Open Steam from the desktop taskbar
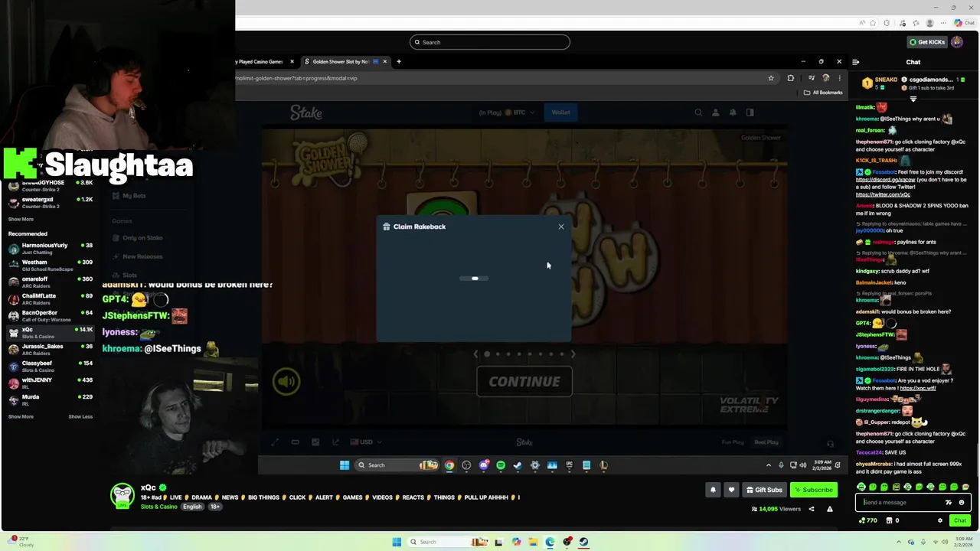 coord(583,542)
